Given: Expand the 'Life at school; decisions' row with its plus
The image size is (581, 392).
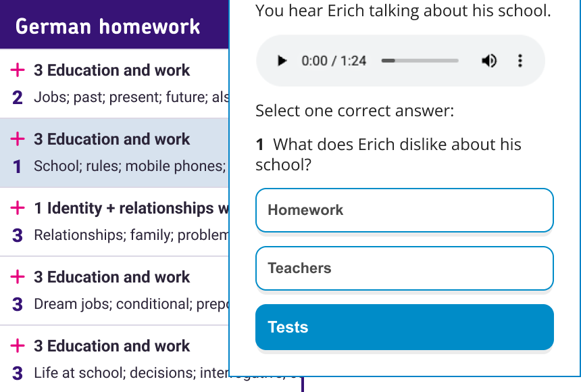Looking at the screenshot, I should 18,346.
